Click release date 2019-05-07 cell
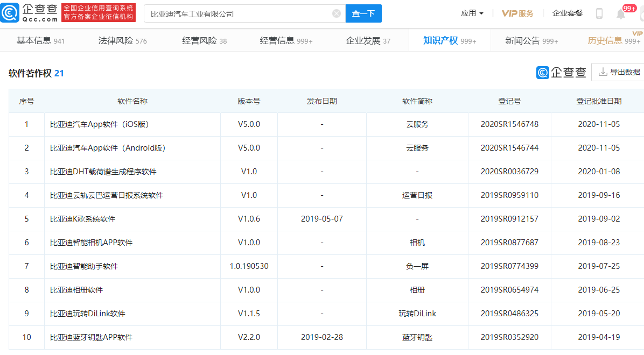The height and width of the screenshot is (355, 644). [322, 219]
